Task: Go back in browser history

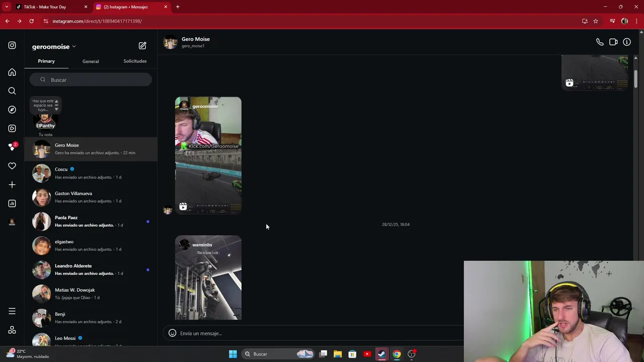Action: (x=7, y=21)
